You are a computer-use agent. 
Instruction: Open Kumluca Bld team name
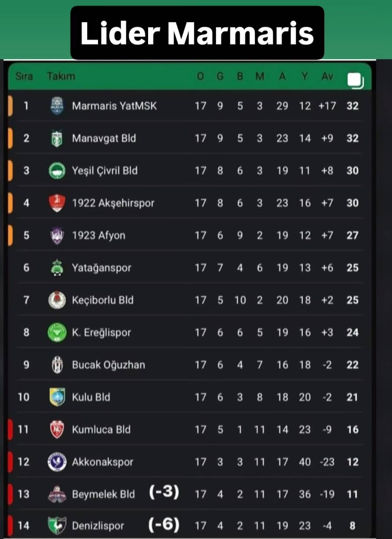click(101, 430)
